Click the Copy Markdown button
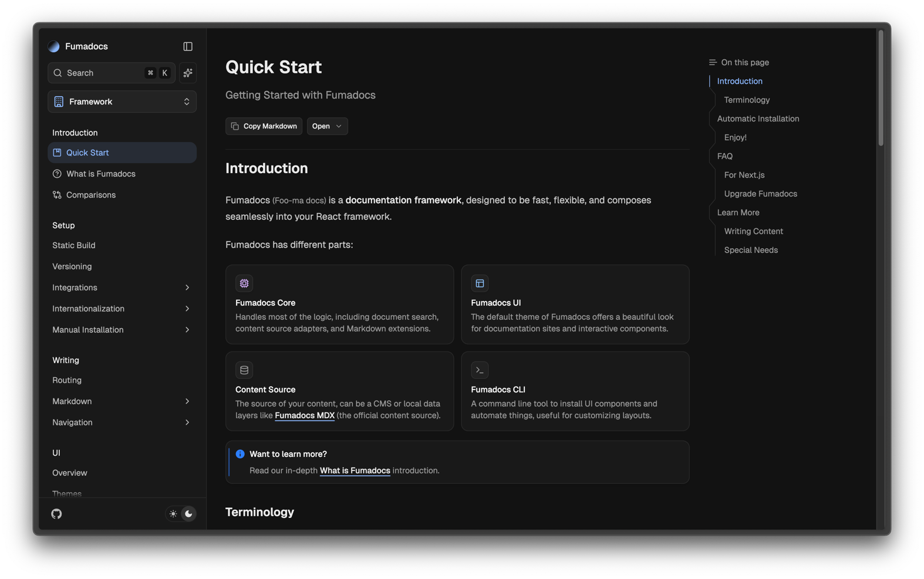This screenshot has width=924, height=579. pos(264,126)
